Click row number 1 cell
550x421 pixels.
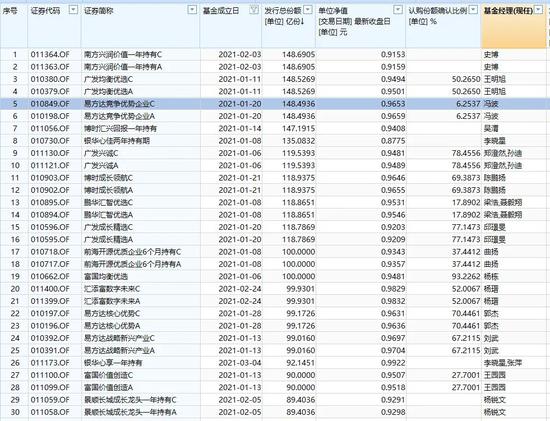pyautogui.click(x=15, y=55)
